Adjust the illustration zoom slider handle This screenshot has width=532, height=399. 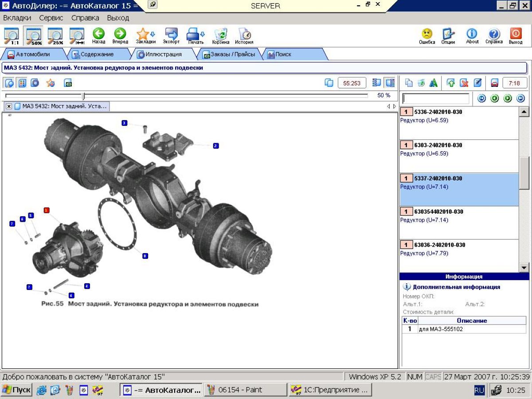[83, 96]
